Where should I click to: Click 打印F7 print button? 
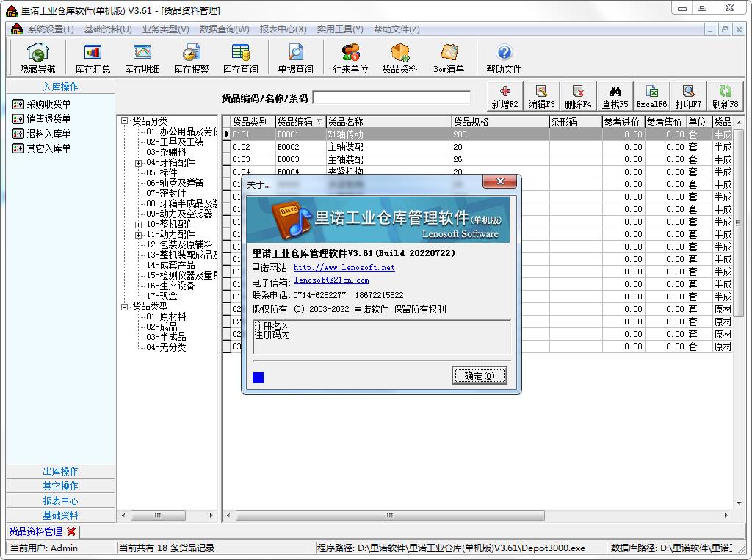click(x=689, y=97)
